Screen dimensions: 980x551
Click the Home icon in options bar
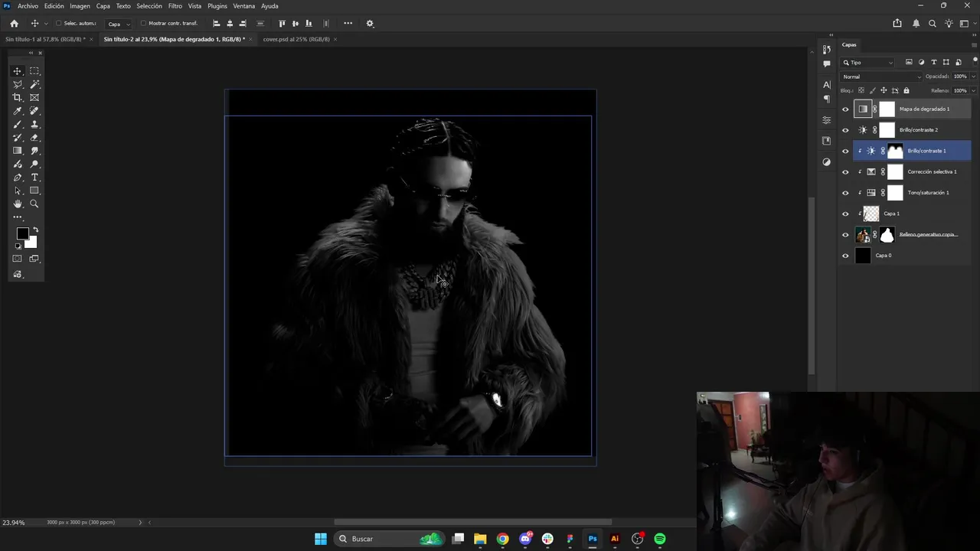click(x=14, y=24)
